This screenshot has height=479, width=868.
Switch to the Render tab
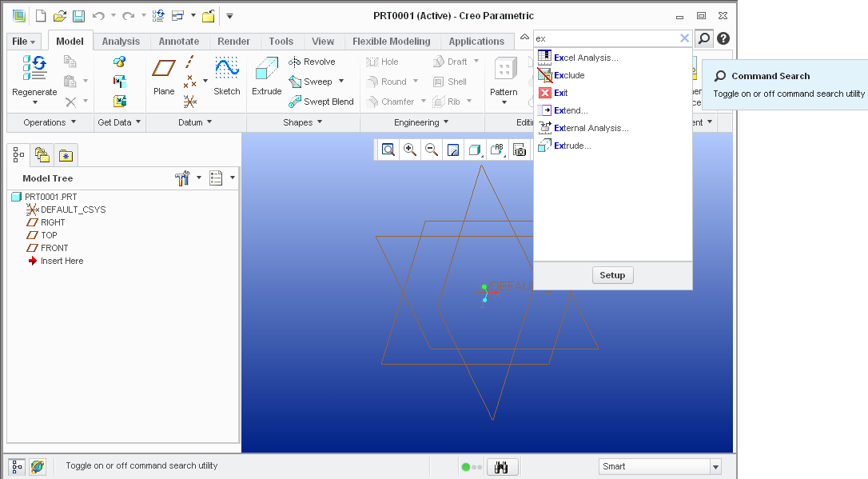[233, 42]
